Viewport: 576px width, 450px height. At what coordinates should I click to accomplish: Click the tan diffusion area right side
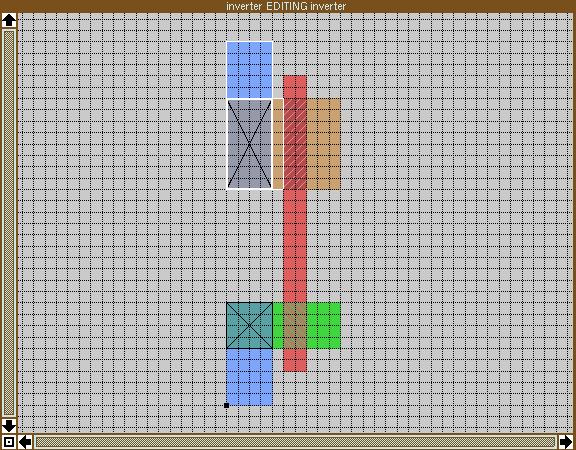pyautogui.click(x=324, y=144)
